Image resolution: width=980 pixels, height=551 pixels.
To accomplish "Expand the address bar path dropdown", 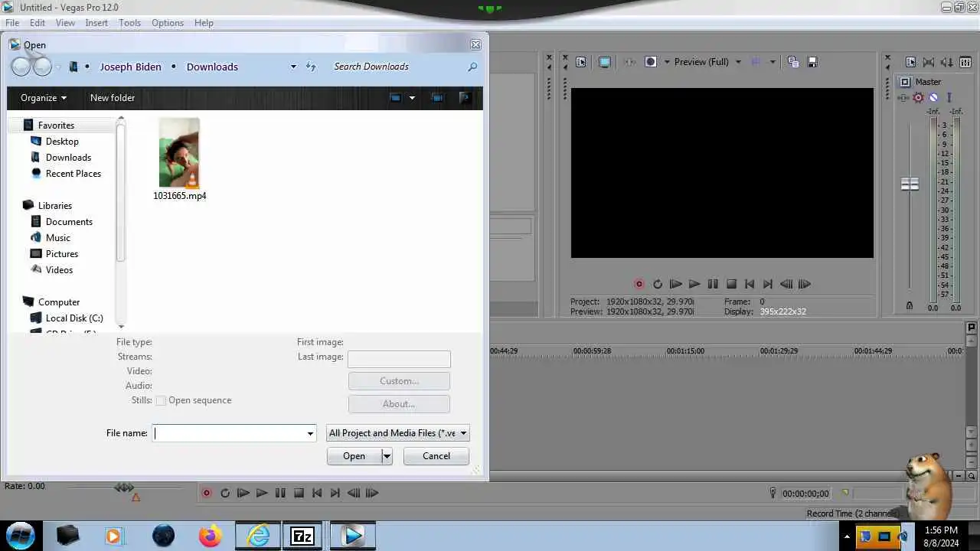I will pos(293,67).
